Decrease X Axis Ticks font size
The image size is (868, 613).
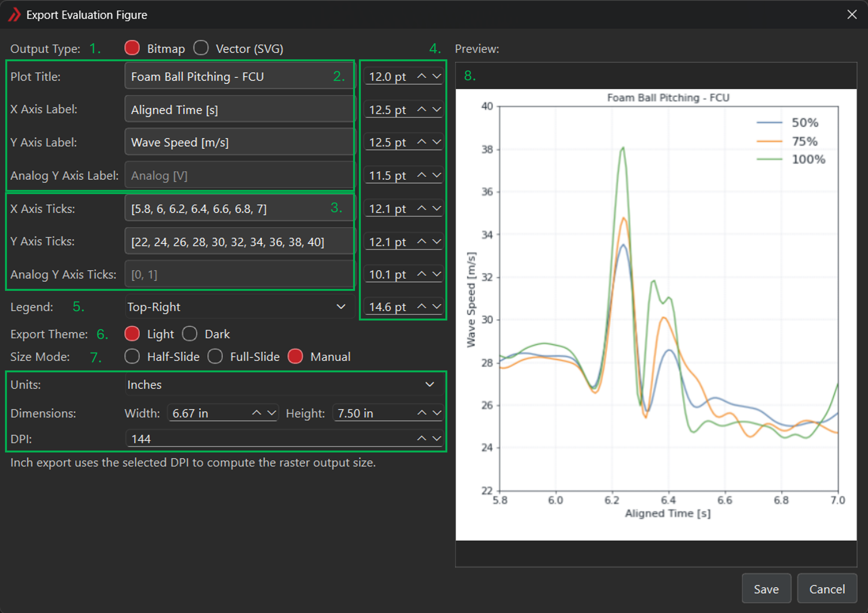coord(437,208)
